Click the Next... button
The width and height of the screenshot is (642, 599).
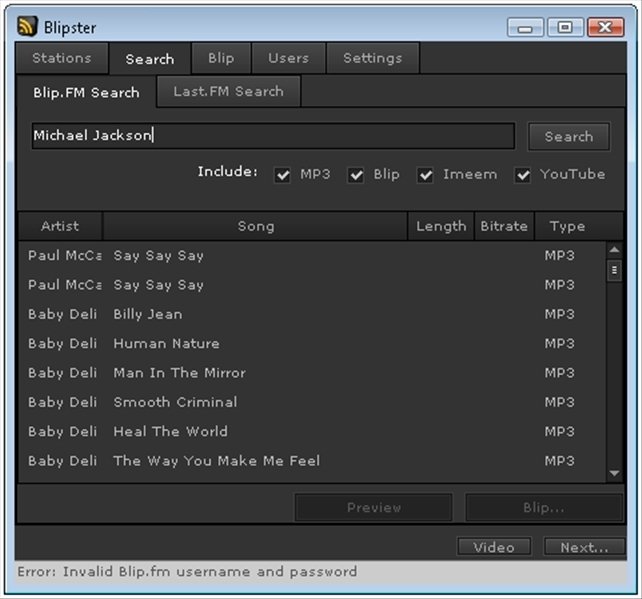tap(584, 547)
